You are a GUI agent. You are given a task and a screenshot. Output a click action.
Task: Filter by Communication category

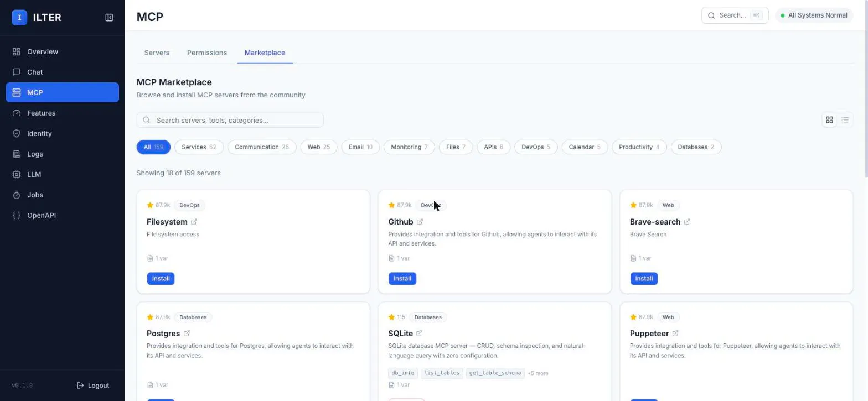tap(262, 147)
